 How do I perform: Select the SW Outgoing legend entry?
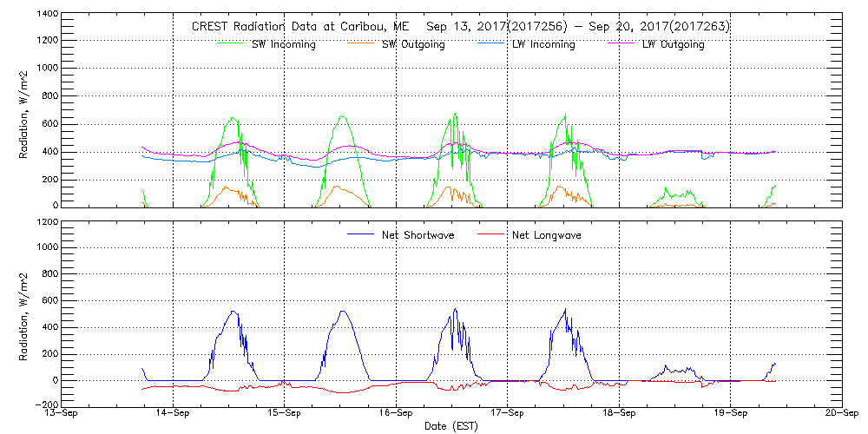tap(413, 44)
